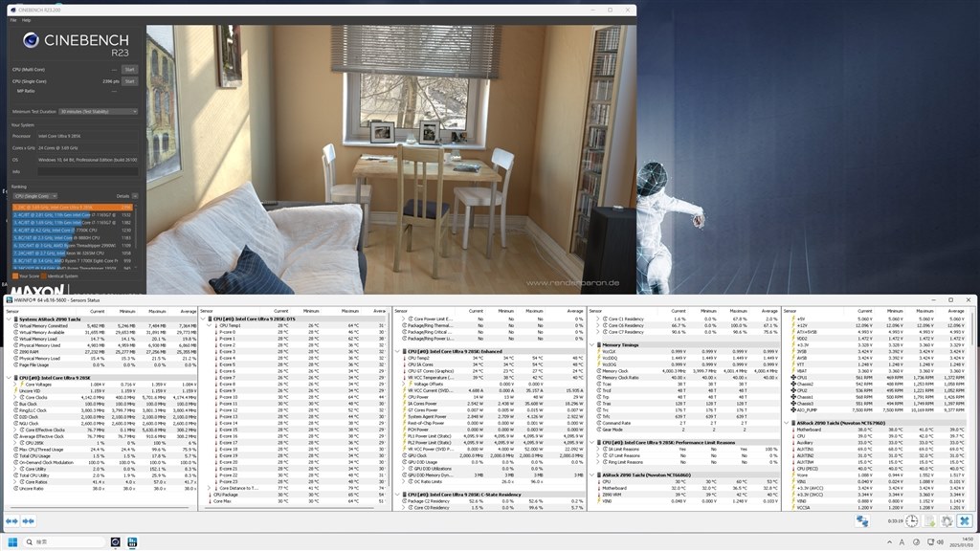
Task: Click the shrink-columns arrows icon in HWiNFO
Action: tap(28, 521)
